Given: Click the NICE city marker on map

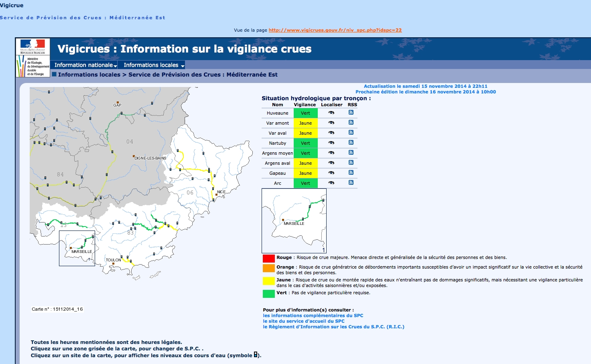Looking at the screenshot, I should pos(216,195).
